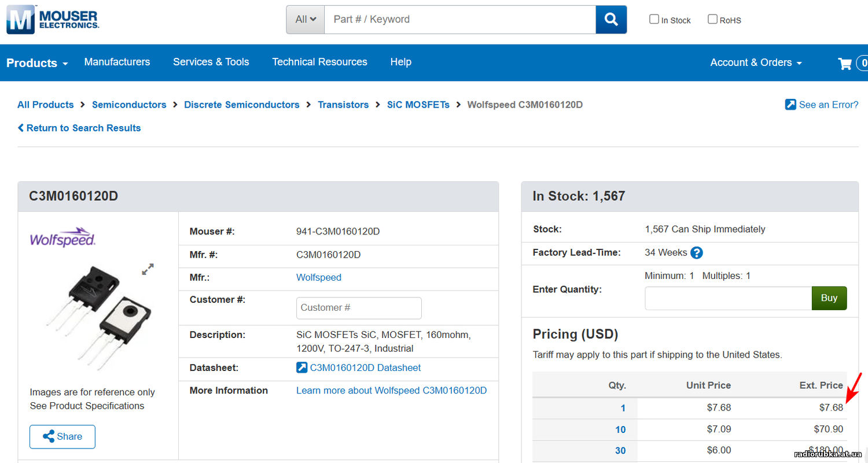Image resolution: width=868 pixels, height=463 pixels.
Task: Click the green Buy button
Action: point(829,298)
